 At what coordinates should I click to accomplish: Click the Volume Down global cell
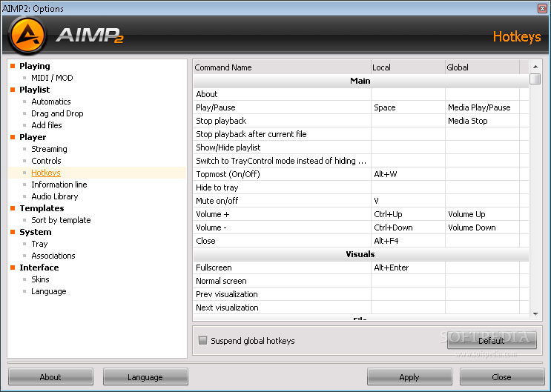pos(482,227)
